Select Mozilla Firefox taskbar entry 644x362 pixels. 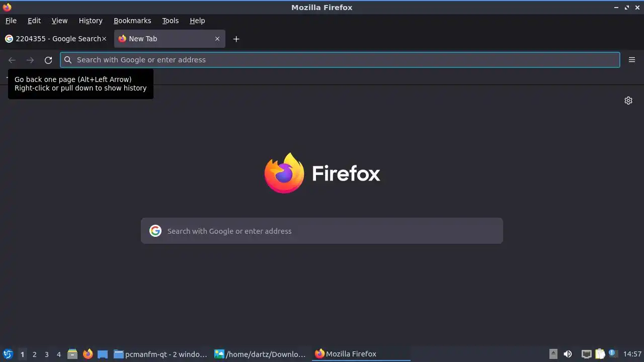(361, 354)
